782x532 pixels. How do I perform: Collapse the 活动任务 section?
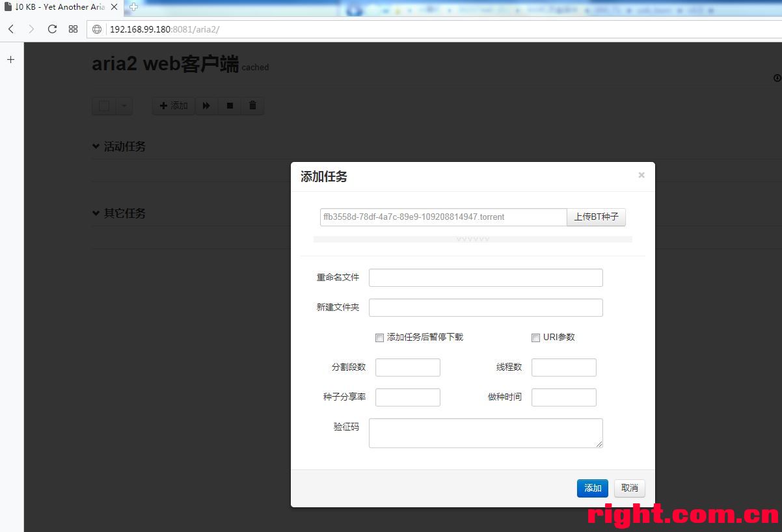[119, 146]
